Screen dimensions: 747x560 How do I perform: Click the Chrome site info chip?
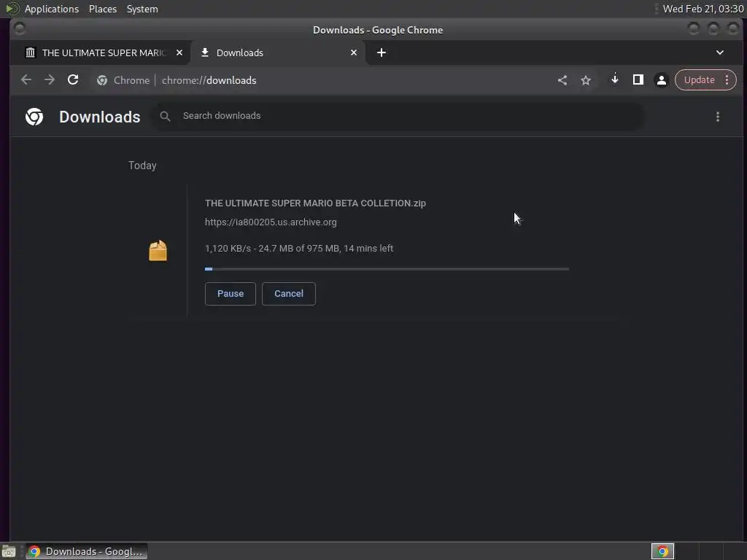tap(123, 80)
